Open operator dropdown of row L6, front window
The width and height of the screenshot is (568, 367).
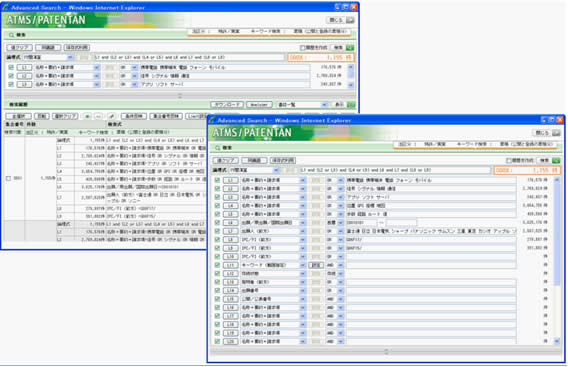tap(341, 222)
